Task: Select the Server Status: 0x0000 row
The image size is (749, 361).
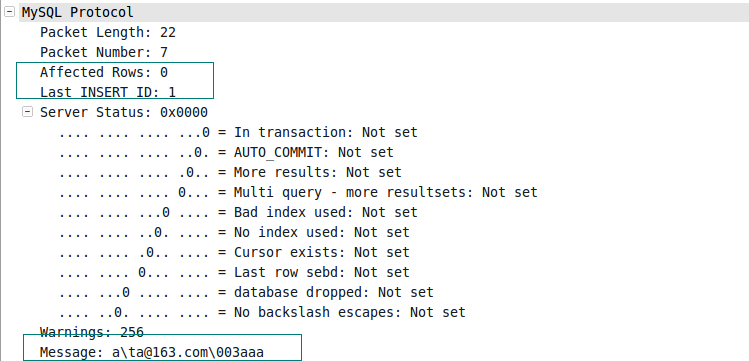Action: tap(124, 113)
